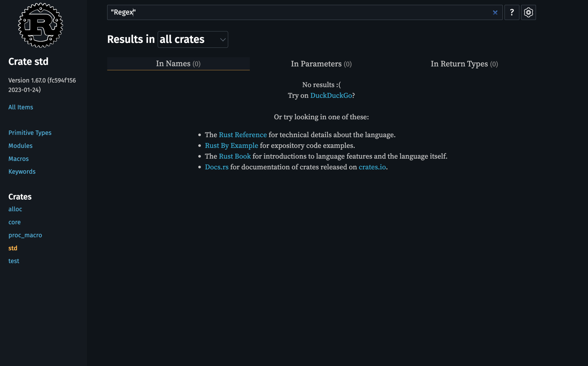Click the Rust gear logo

pos(40,25)
